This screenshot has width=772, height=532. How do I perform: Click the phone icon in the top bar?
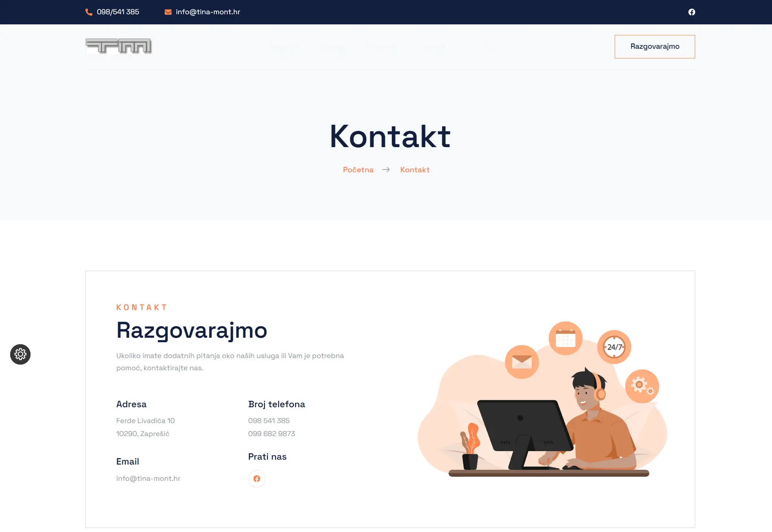point(89,12)
